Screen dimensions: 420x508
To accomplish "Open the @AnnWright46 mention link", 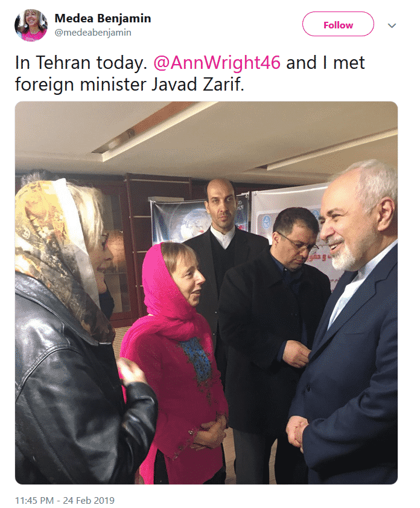I will coord(217,62).
